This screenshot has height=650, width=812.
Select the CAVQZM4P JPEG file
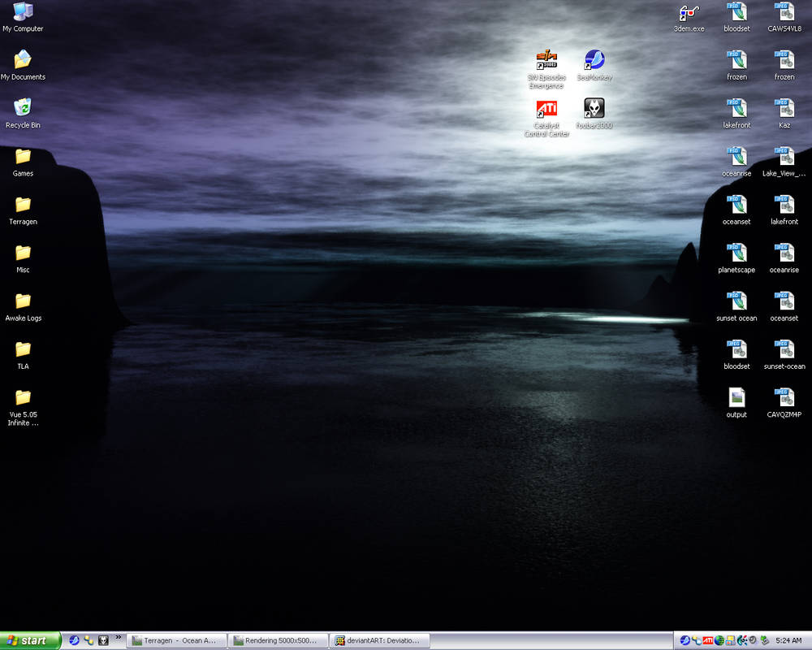pos(784,403)
